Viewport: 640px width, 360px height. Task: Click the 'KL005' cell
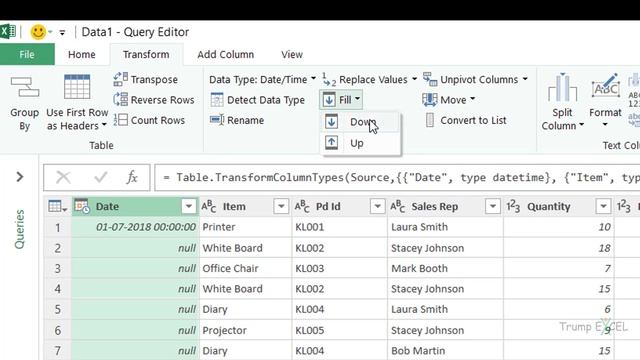pos(340,330)
